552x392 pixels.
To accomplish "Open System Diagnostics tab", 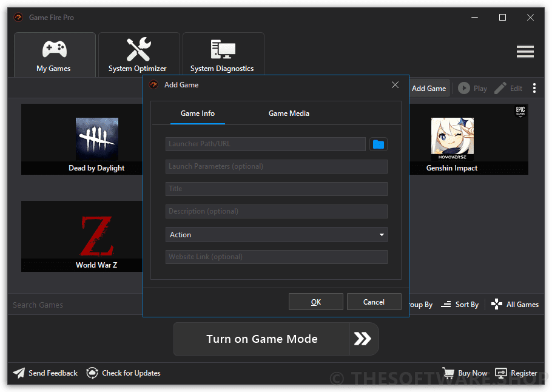I will [x=223, y=55].
